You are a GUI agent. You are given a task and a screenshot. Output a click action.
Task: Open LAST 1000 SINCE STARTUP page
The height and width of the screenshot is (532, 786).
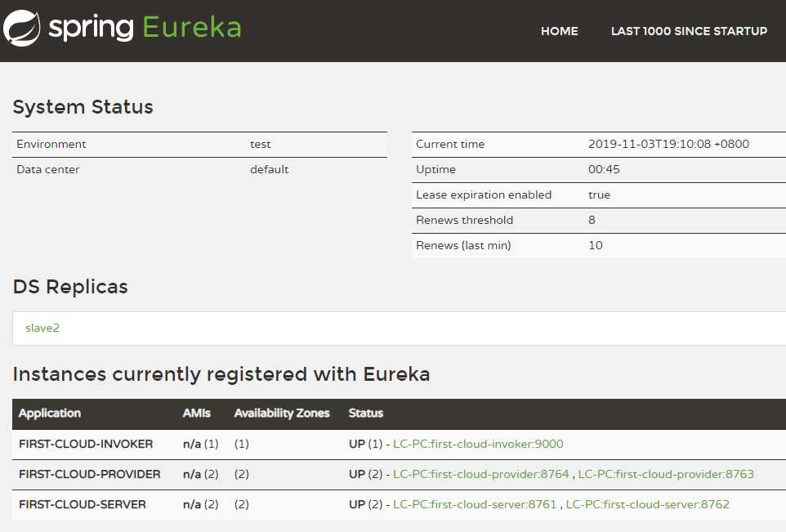coord(689,31)
